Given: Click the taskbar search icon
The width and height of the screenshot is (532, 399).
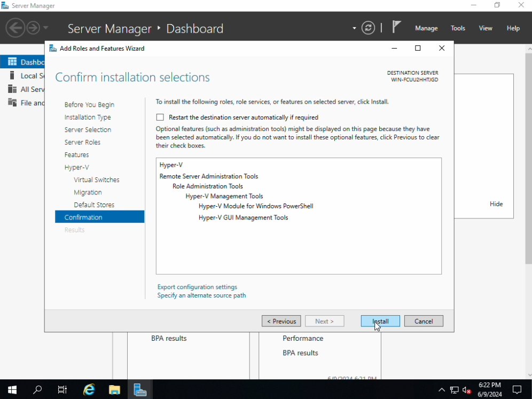Looking at the screenshot, I should point(37,389).
